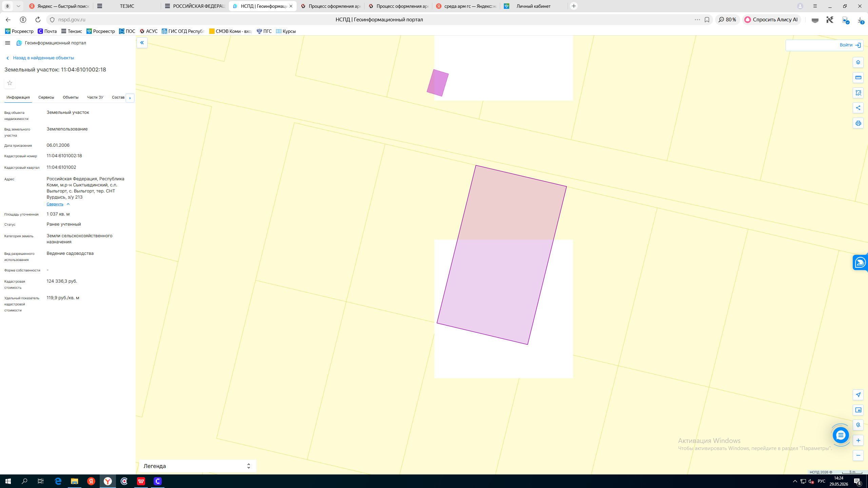Click the nspd.gov.ru address field
Screen dimensions: 868x488
coord(72,20)
